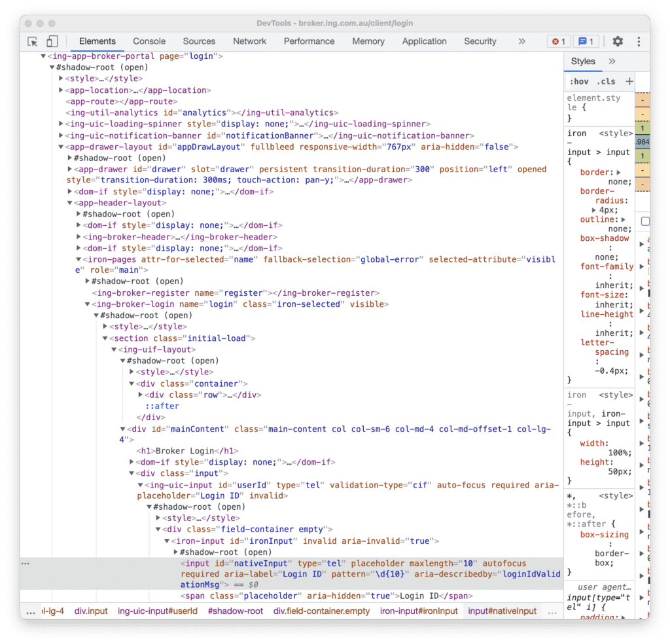Collapse the ing-app-broker-portal node

click(43, 56)
